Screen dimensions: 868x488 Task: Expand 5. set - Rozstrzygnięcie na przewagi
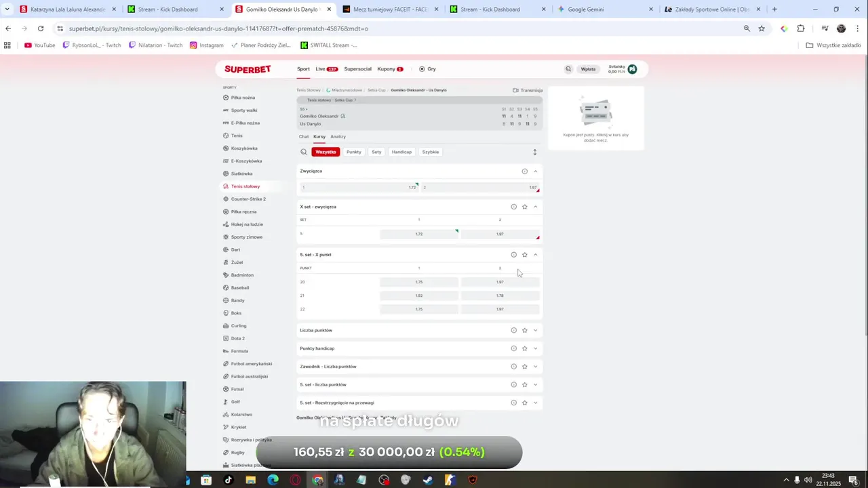tap(535, 403)
